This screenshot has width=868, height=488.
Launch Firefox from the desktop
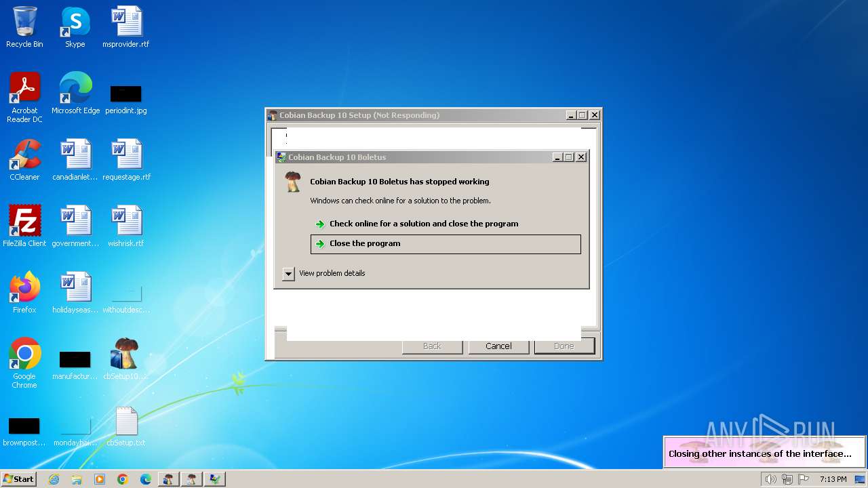(24, 293)
